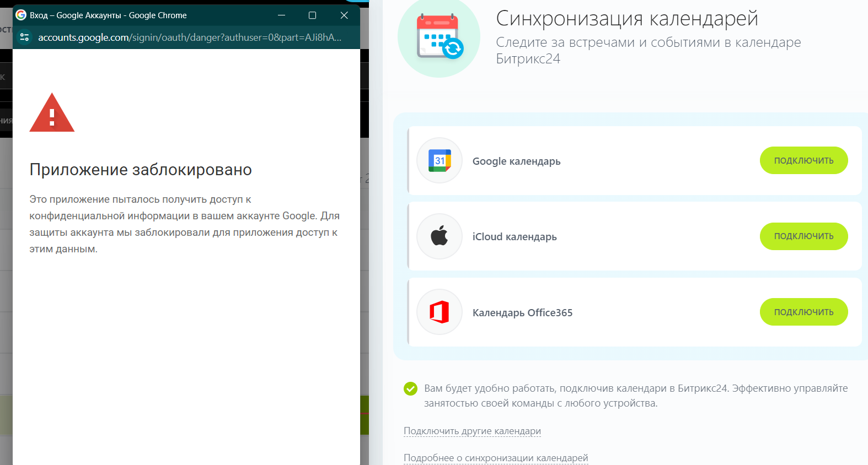
Task: Click the 'Google календарь' label
Action: (x=516, y=161)
